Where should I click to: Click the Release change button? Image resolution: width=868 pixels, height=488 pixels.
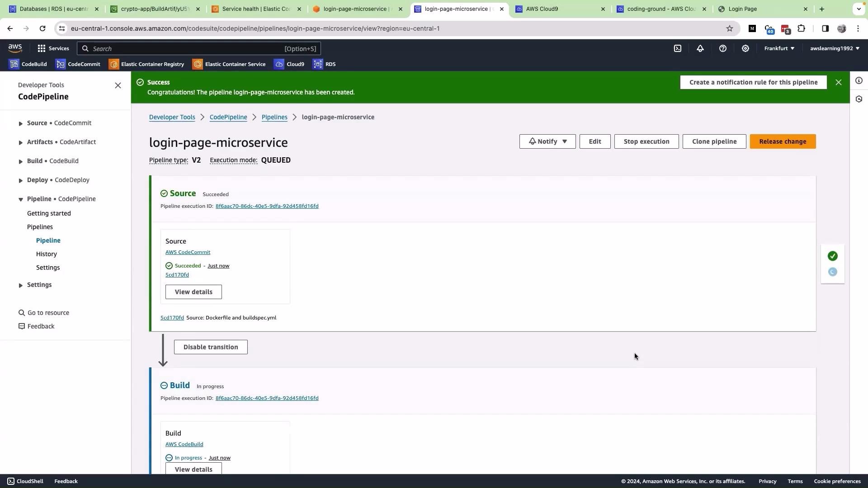[783, 141]
